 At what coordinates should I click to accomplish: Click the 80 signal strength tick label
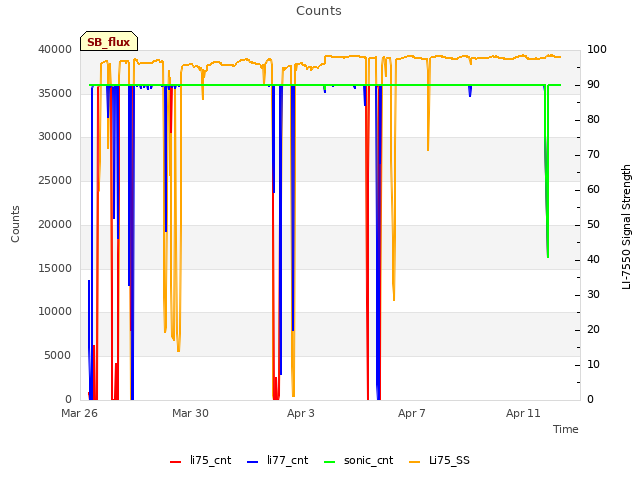coord(593,120)
